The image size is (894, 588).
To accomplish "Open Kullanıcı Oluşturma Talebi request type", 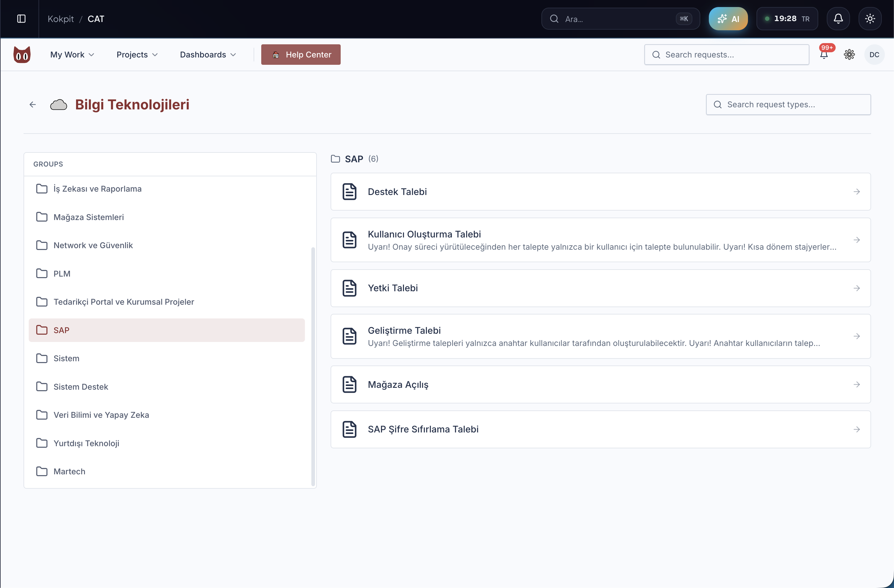I will (601, 240).
